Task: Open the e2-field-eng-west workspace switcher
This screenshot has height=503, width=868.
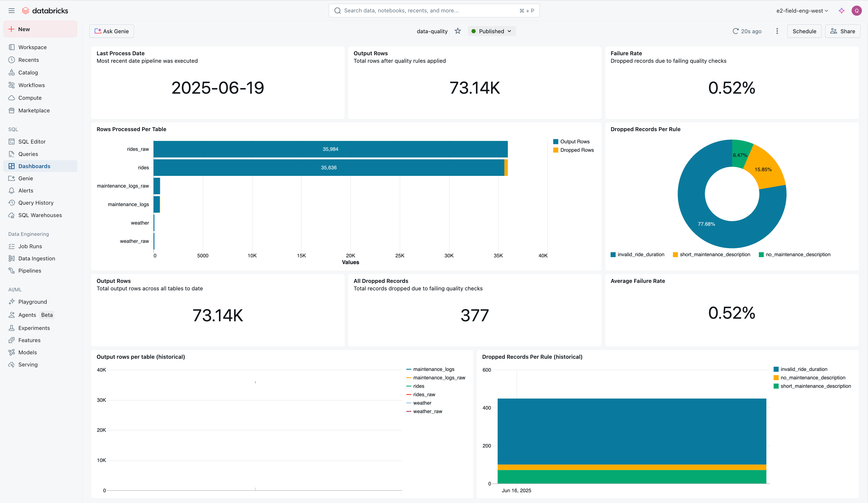Action: pos(802,11)
